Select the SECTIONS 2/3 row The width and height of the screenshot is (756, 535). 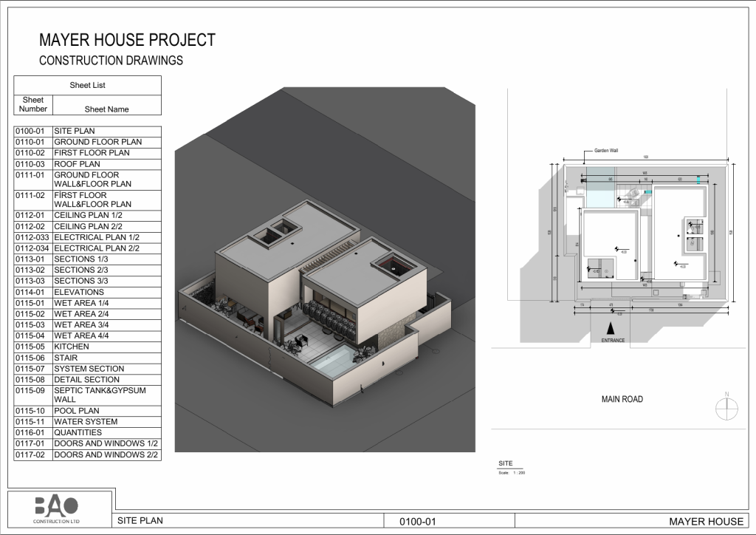coord(87,270)
